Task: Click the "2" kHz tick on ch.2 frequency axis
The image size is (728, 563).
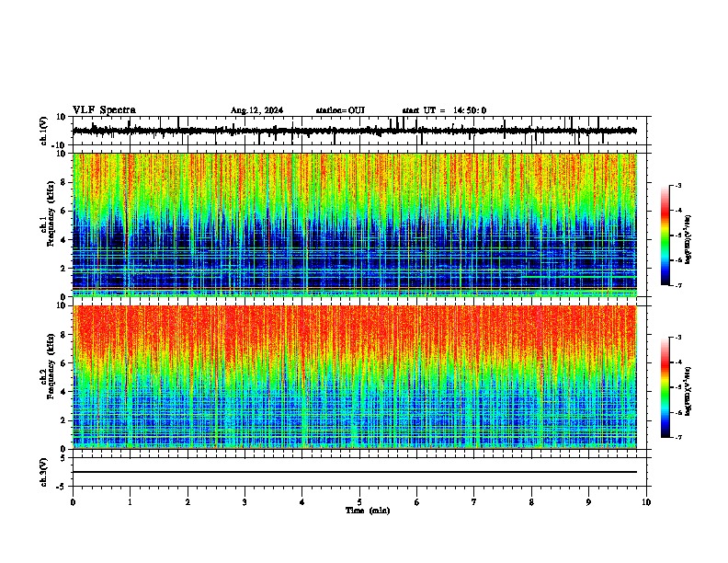Action: [x=64, y=420]
